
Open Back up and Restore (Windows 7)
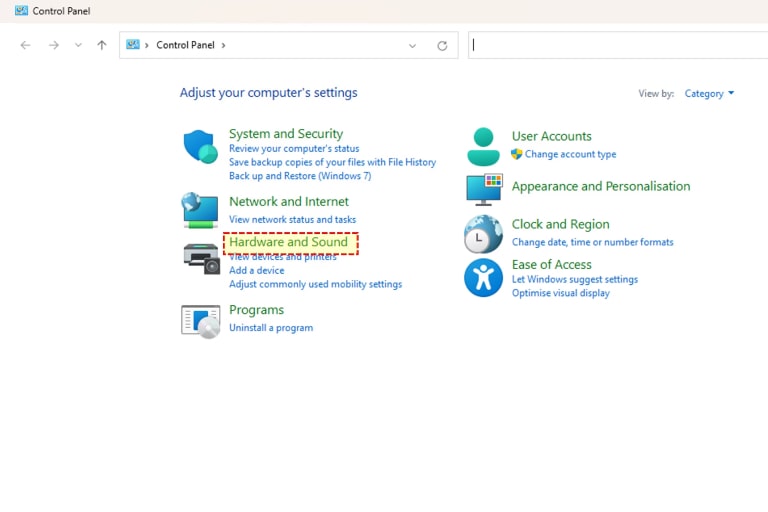(x=299, y=176)
